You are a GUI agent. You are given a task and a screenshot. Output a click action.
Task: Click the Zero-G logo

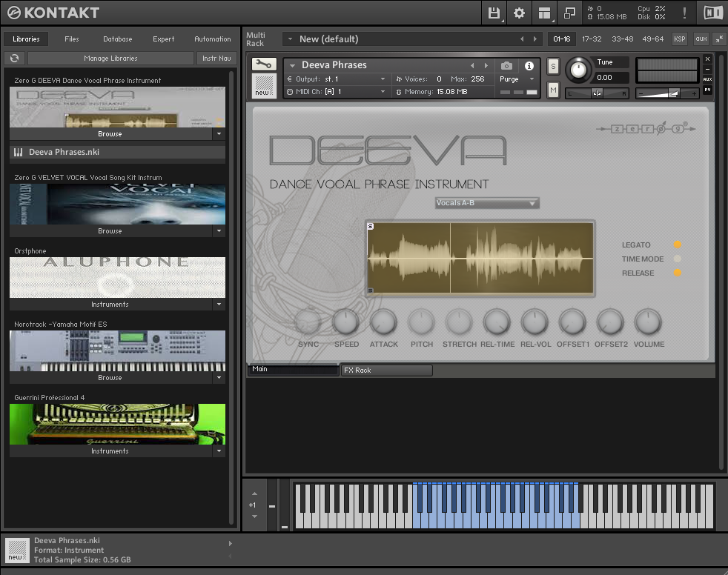coord(646,128)
